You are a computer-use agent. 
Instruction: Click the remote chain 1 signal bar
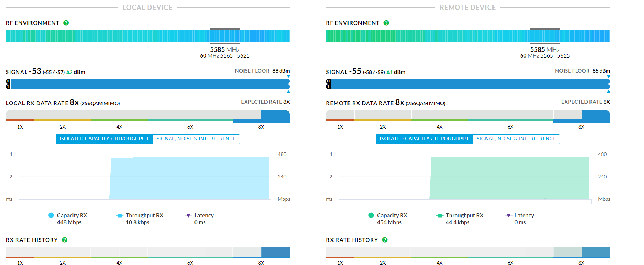(470, 87)
